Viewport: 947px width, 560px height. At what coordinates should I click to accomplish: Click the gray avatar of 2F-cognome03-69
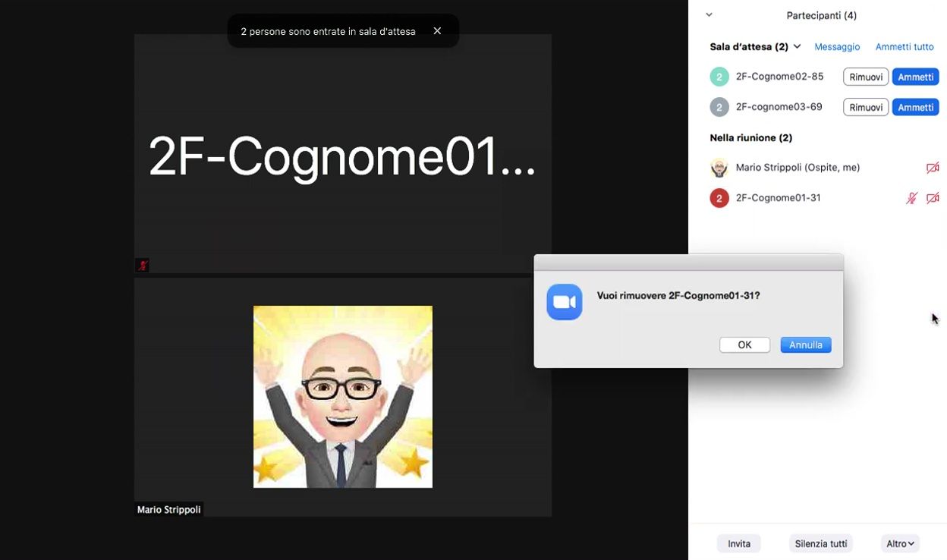pyautogui.click(x=719, y=107)
